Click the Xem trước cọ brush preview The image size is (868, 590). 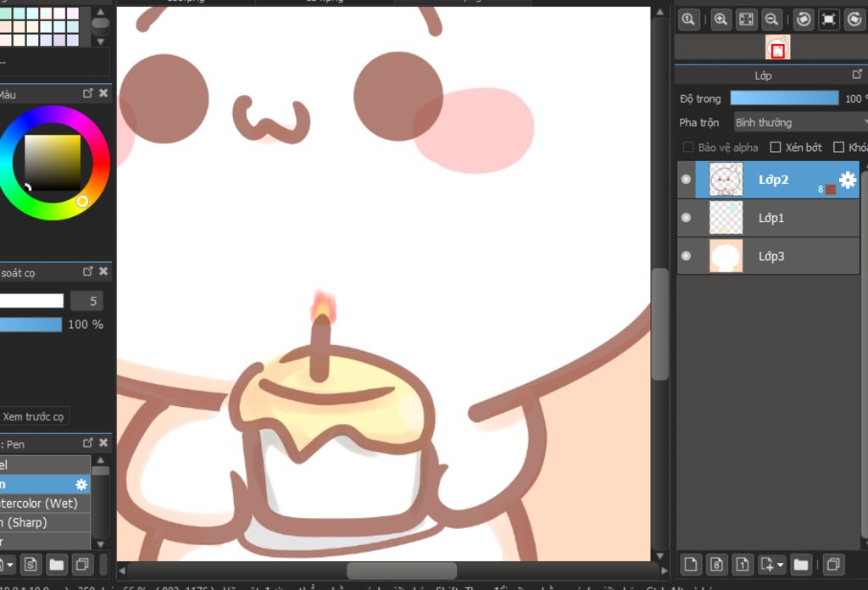pos(34,416)
